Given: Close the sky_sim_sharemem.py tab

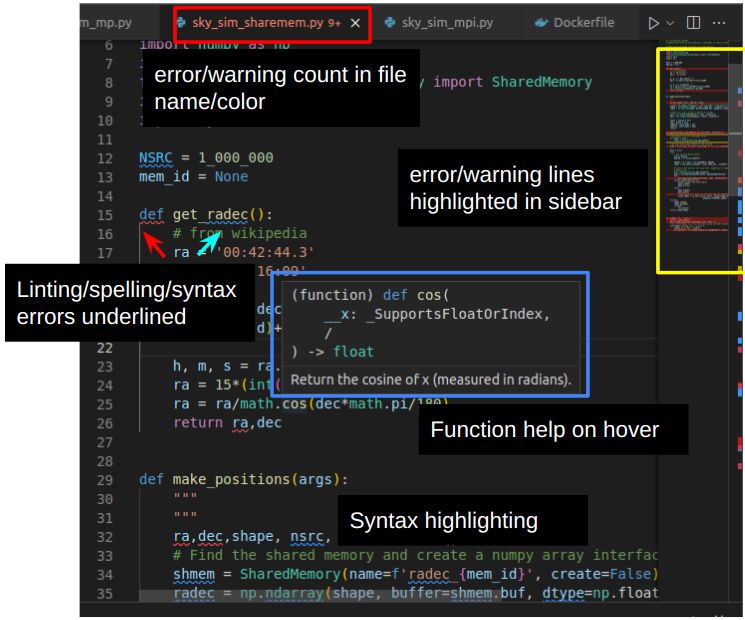Looking at the screenshot, I should pos(355,23).
